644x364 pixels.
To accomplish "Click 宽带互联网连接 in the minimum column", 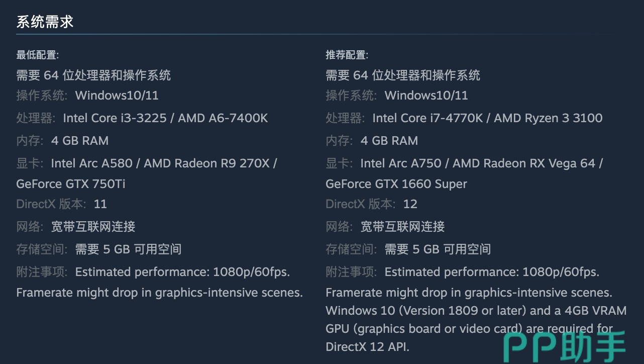I will (93, 227).
